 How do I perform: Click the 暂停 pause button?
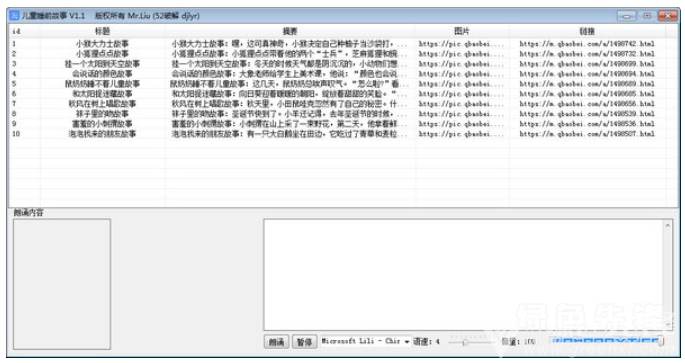[x=304, y=342]
